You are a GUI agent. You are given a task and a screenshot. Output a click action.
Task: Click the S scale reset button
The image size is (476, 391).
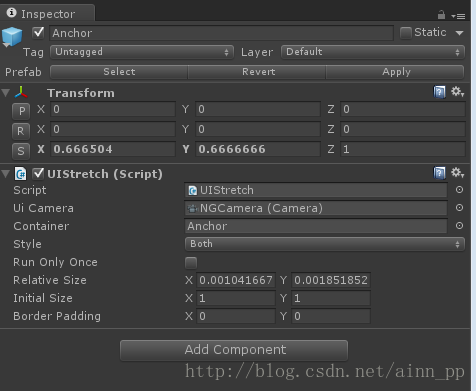(21, 151)
